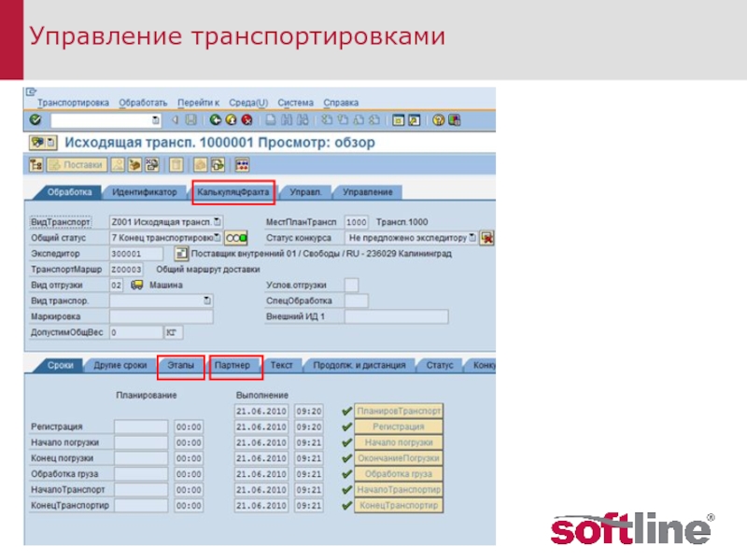
Task: Click the yellow Help question icon
Action: tap(438, 120)
